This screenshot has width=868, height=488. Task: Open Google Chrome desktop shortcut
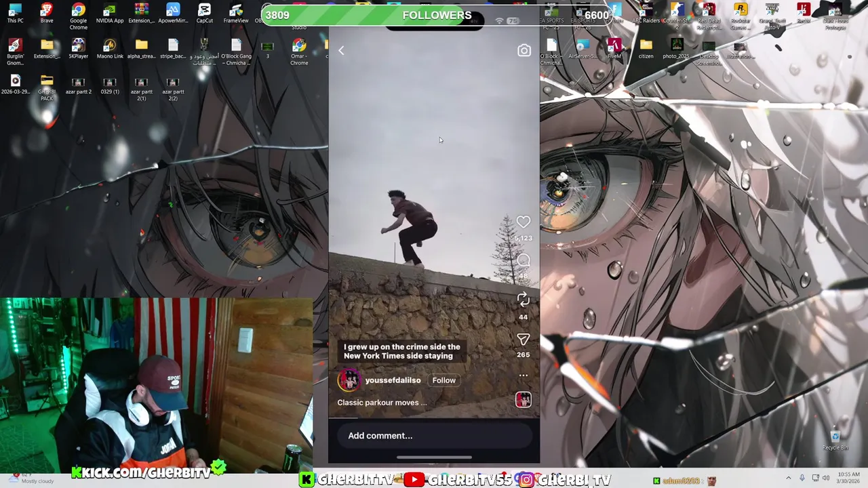pos(79,16)
